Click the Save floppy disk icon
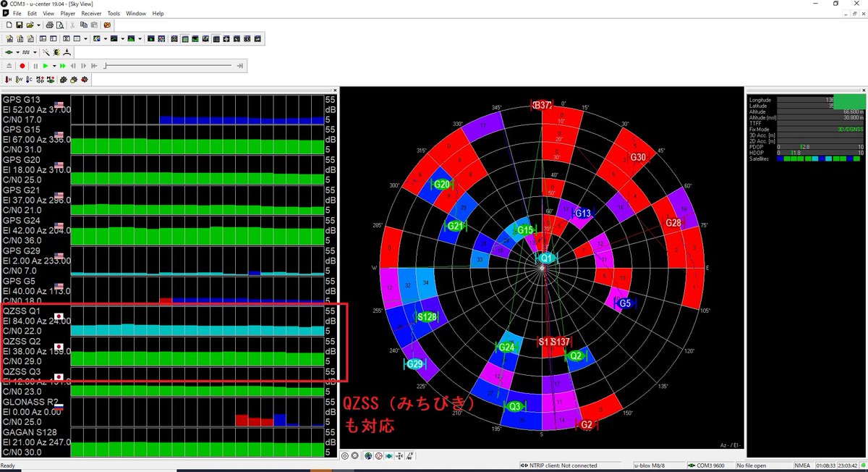 click(20, 25)
